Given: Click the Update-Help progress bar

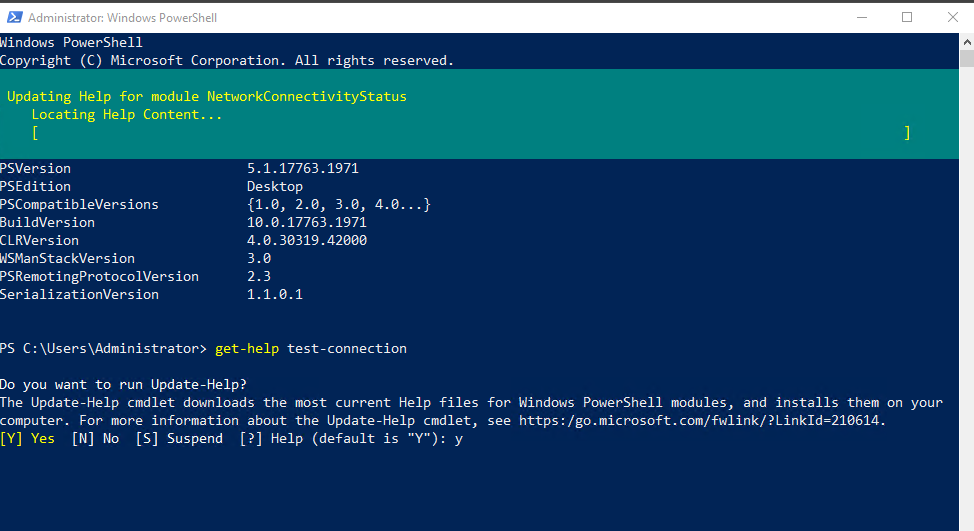Looking at the screenshot, I should [x=471, y=133].
